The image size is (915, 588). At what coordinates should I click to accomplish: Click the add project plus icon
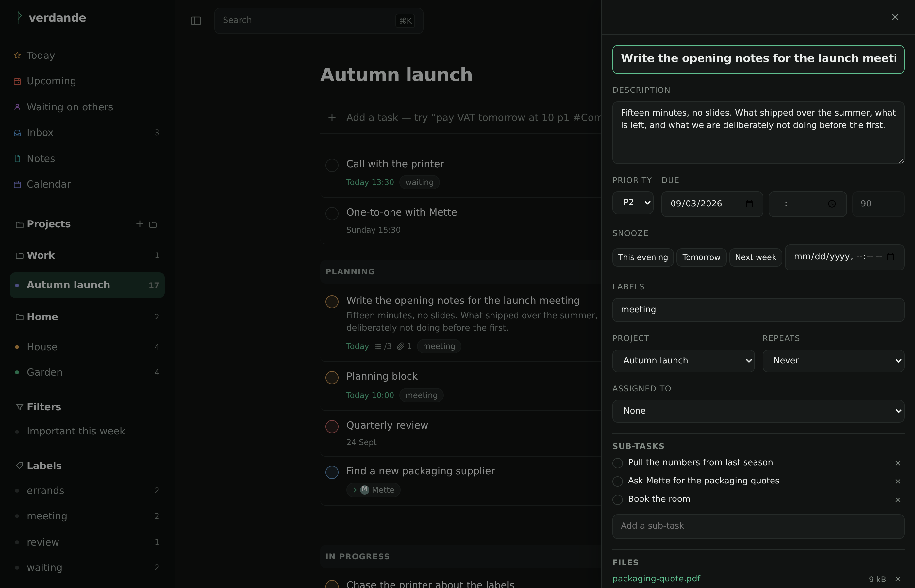pyautogui.click(x=140, y=224)
